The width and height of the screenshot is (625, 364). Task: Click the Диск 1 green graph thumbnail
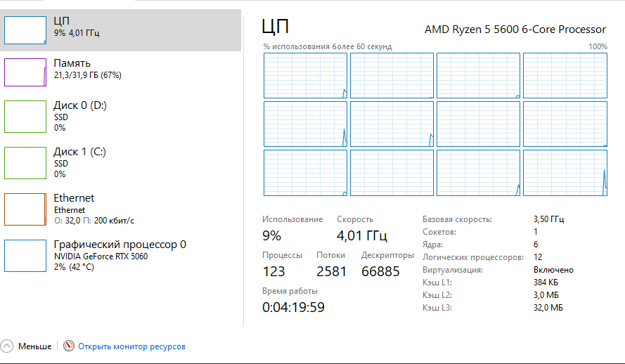pos(25,162)
